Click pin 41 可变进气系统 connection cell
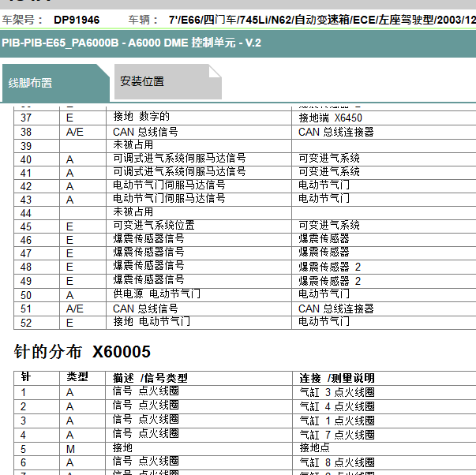This screenshot has width=476, height=475. click(329, 171)
